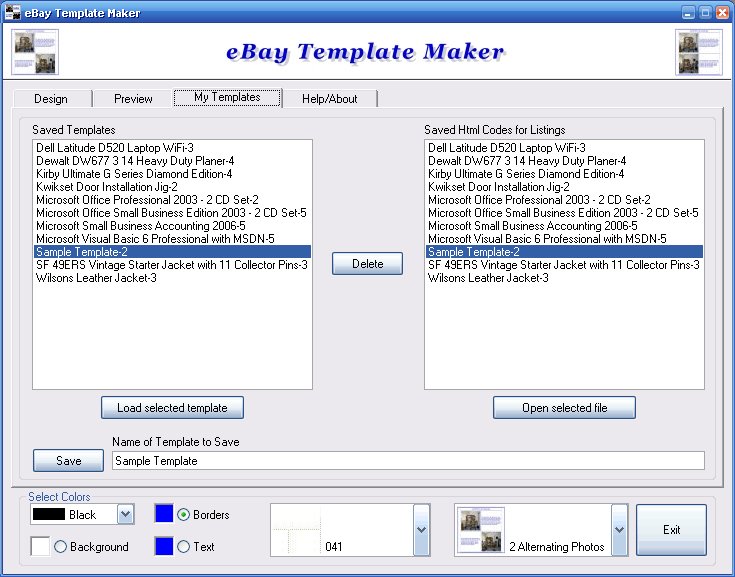Screen dimensions: 735x577
Task: Select Wilsons Leather Jacket-3 in Saved Templates
Action: point(172,278)
